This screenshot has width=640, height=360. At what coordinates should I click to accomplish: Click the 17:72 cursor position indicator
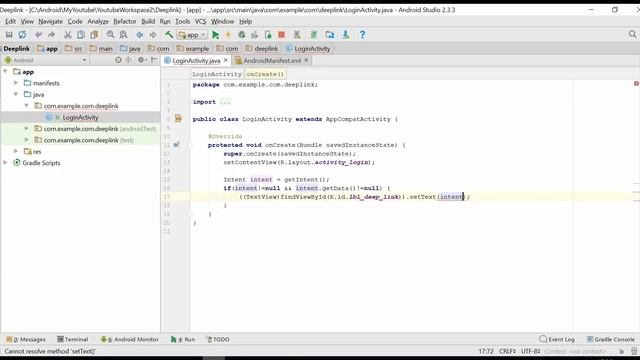pos(486,351)
